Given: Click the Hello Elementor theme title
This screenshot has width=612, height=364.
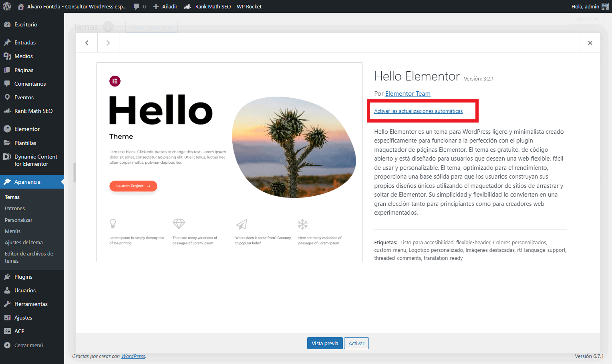Looking at the screenshot, I should click(x=417, y=76).
